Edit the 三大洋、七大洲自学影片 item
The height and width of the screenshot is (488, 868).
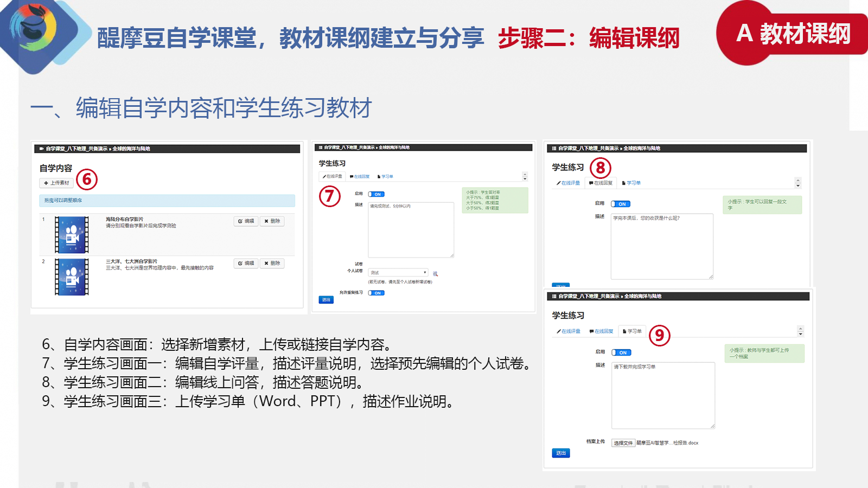point(246,264)
